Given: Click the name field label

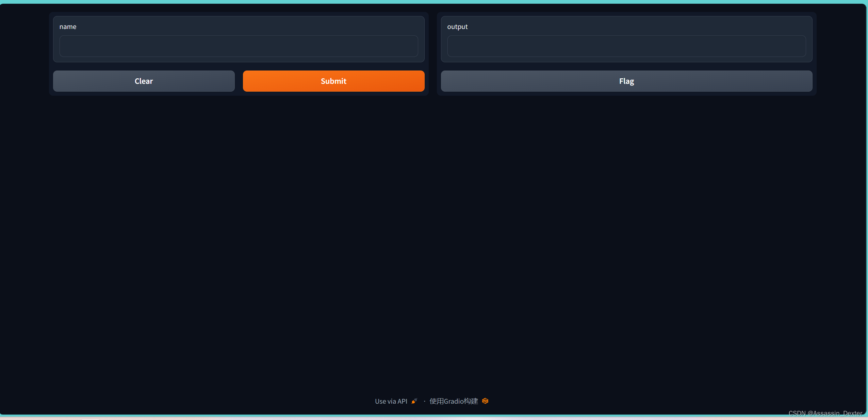Looking at the screenshot, I should point(68,27).
